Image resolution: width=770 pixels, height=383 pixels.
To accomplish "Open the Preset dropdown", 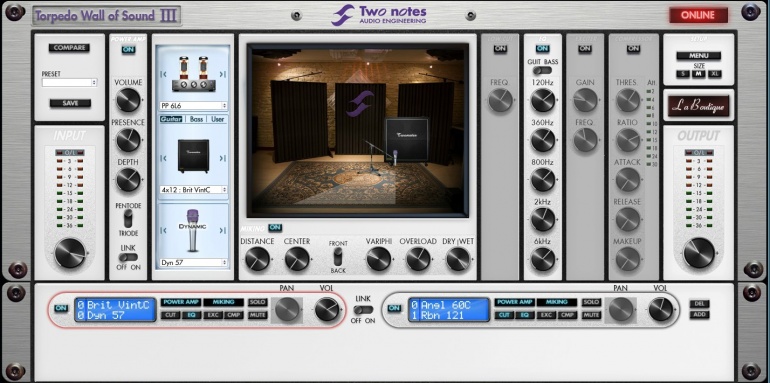I will click(x=69, y=82).
